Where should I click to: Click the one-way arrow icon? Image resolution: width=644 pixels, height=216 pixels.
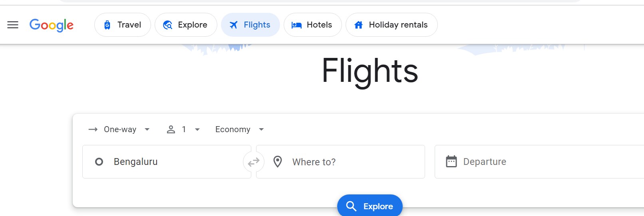93,129
